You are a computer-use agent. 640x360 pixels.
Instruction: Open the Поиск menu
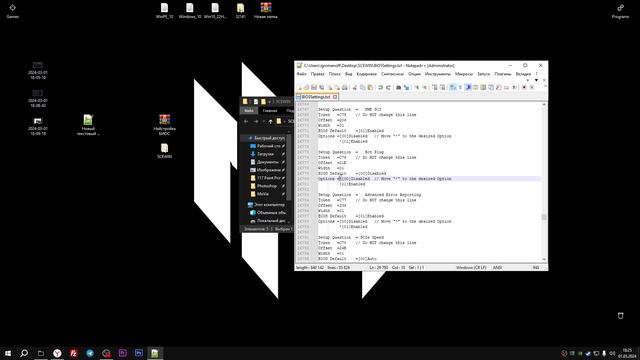(x=334, y=74)
